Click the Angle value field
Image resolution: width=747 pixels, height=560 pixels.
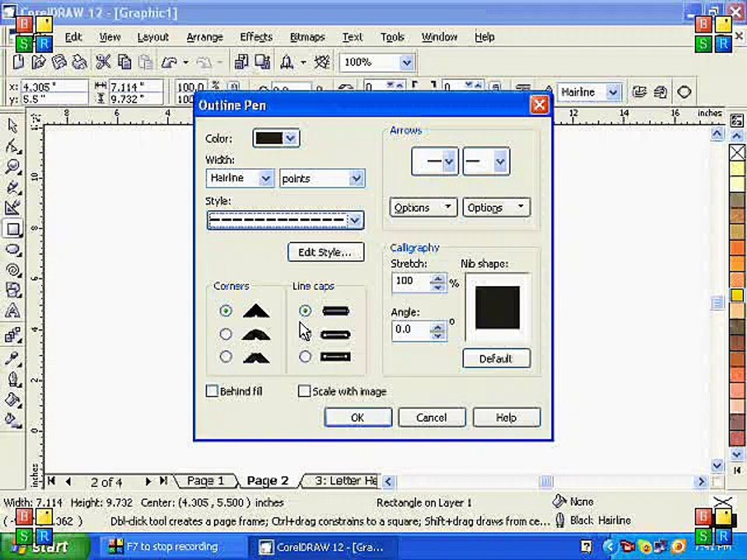click(x=411, y=330)
